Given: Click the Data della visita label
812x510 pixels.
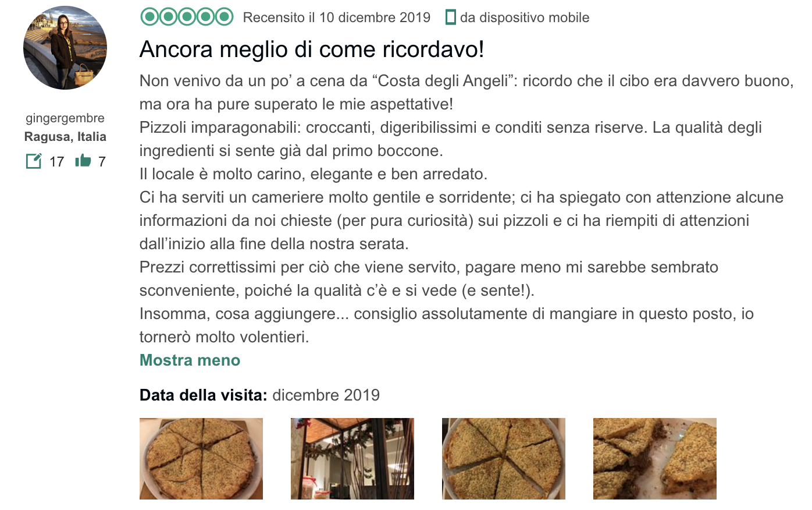Looking at the screenshot, I should click(x=204, y=395).
